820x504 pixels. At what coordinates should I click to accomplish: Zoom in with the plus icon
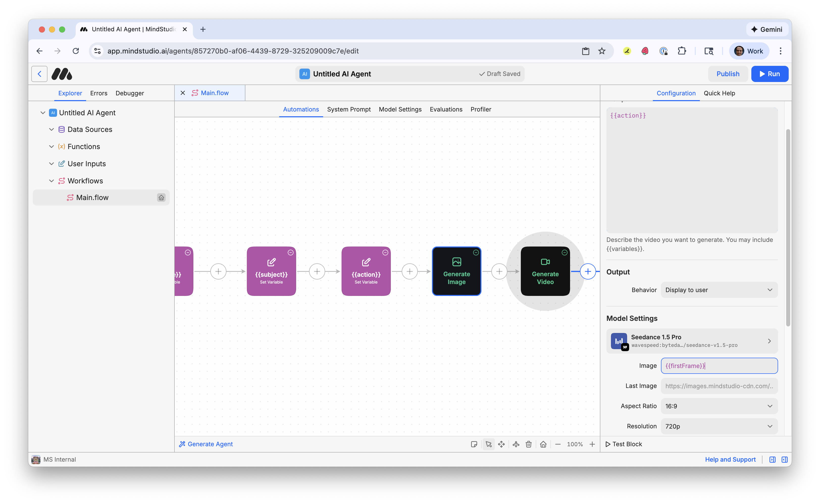[x=592, y=444]
